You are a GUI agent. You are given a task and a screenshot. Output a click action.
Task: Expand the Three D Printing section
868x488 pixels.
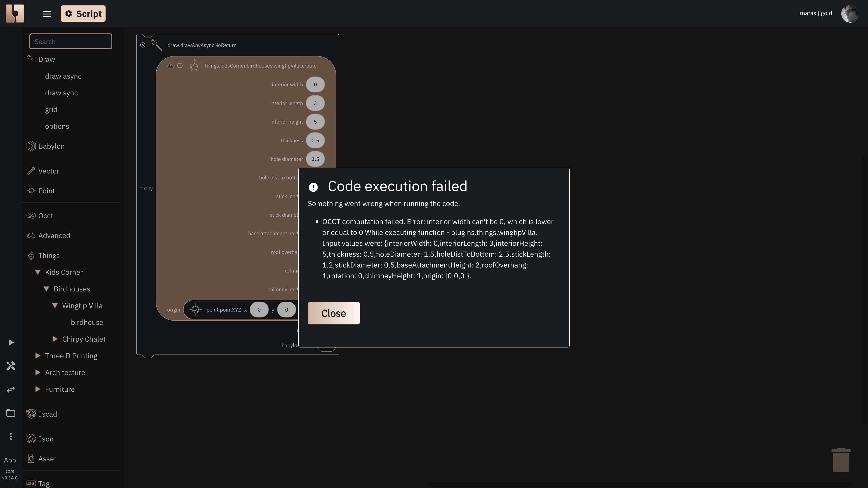38,356
